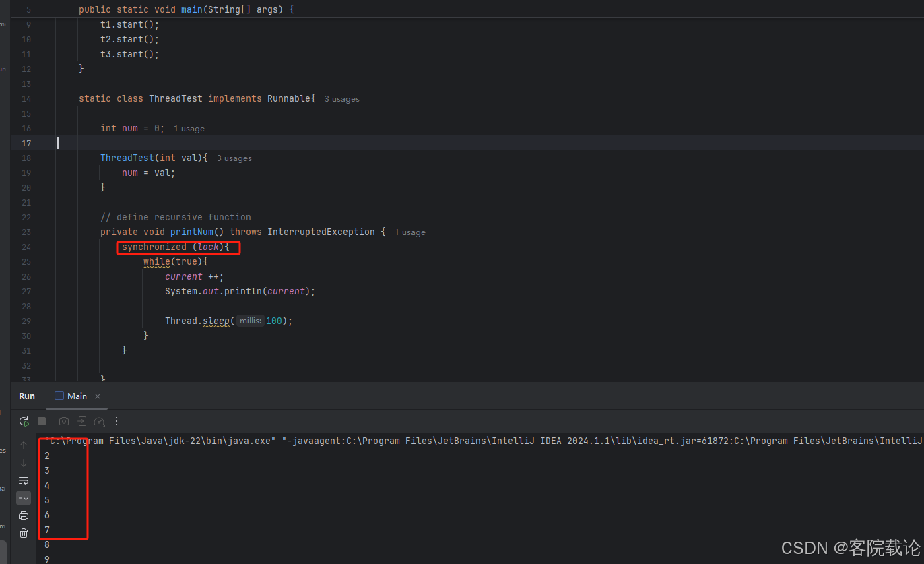Click gutter line number 14

26,99
